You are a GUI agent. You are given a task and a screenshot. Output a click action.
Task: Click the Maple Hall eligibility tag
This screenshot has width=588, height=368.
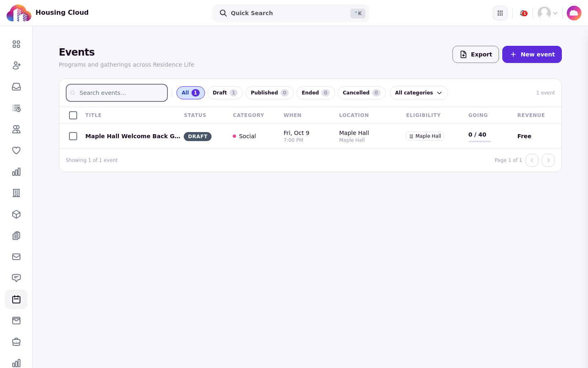click(425, 136)
